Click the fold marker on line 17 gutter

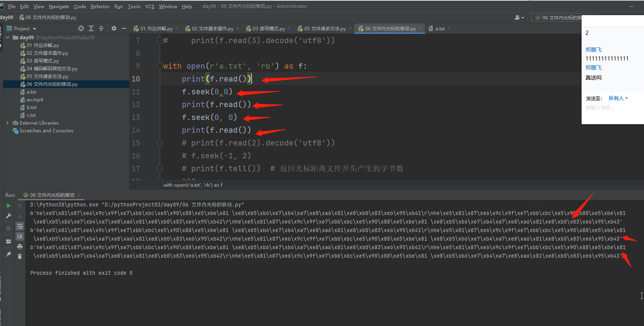160,168
